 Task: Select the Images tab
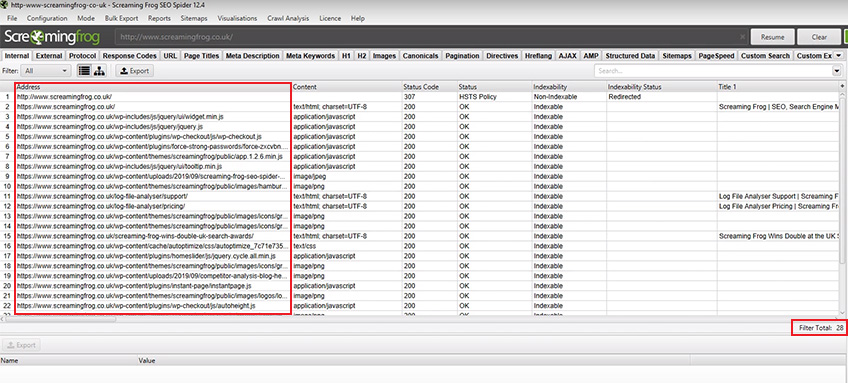point(385,56)
